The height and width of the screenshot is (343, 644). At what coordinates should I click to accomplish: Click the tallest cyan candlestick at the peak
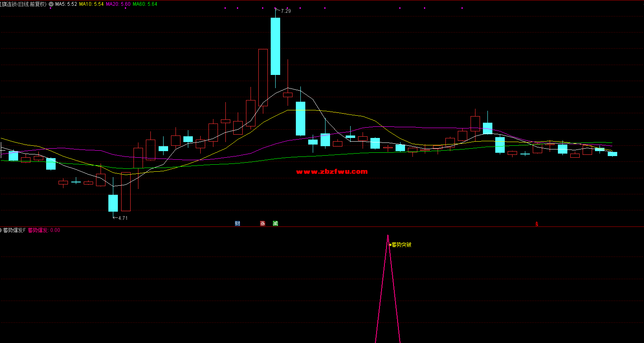pos(275,46)
